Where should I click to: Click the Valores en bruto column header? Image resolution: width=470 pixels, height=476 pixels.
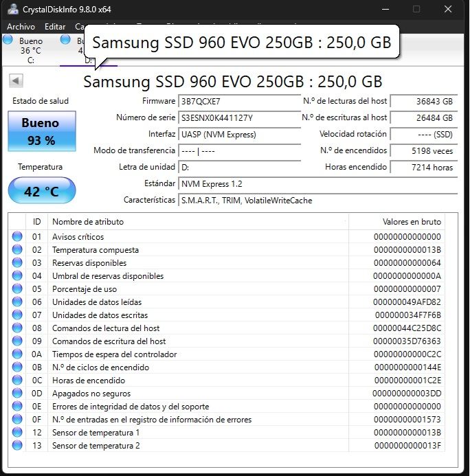point(397,222)
